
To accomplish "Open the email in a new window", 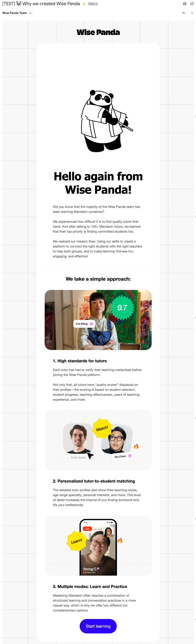I will pyautogui.click(x=192, y=4).
